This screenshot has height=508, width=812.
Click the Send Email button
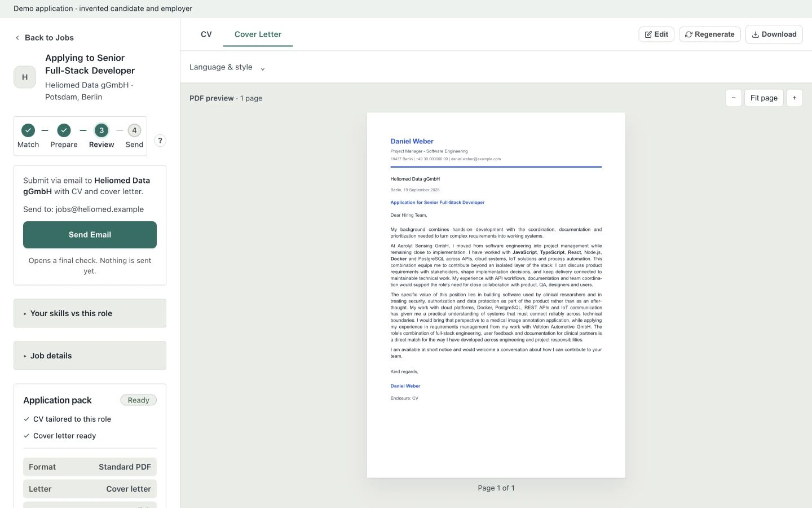[90, 235]
